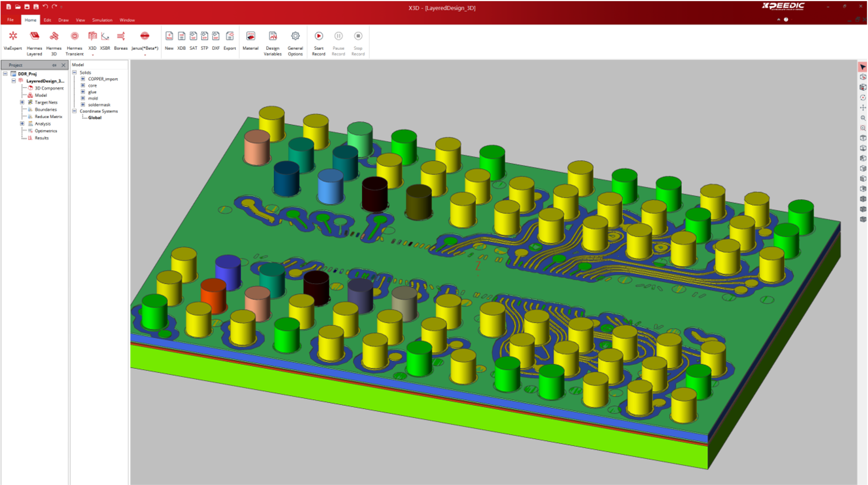Viewport: 868px width, 485px height.
Task: Close the Project panel
Action: pos(63,65)
